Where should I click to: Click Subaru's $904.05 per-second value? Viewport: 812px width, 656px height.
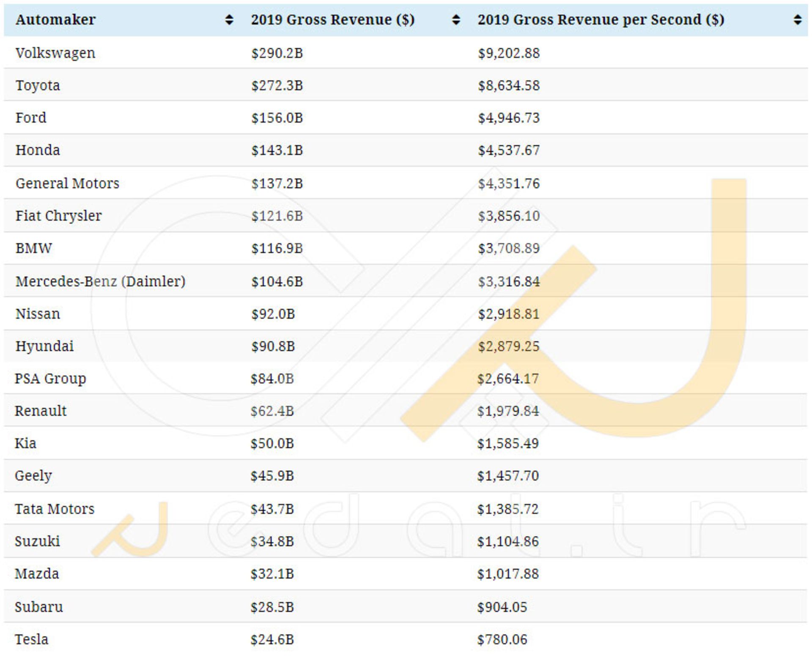(502, 607)
